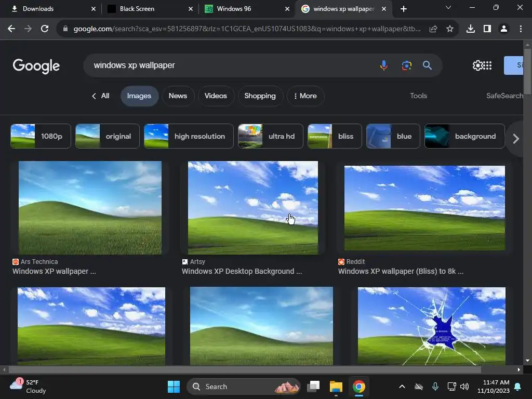Select the Images filter

pos(139,96)
